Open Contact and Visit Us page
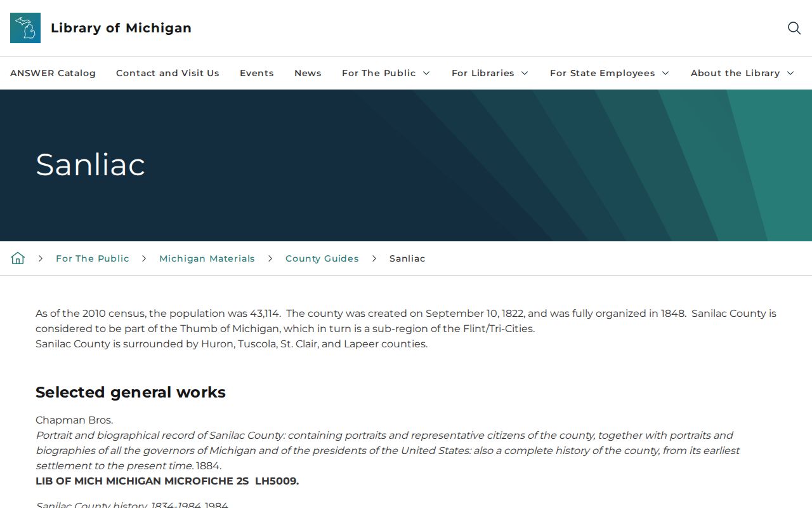 tap(167, 73)
